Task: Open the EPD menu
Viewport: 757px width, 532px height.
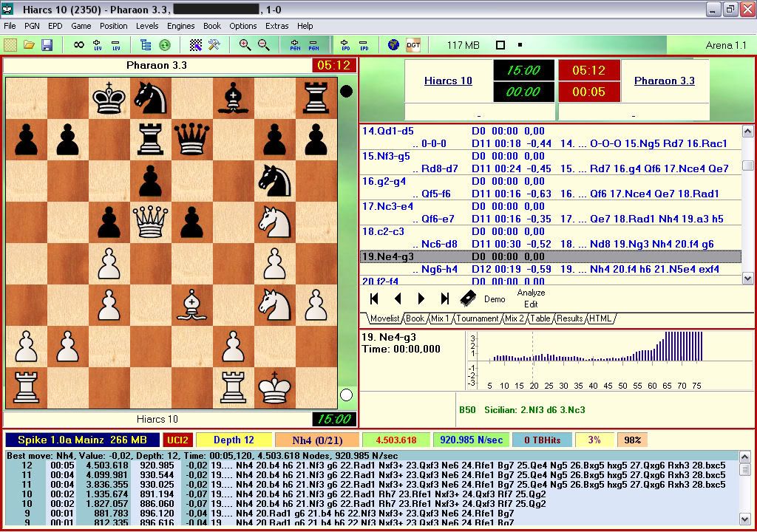Action: point(55,26)
